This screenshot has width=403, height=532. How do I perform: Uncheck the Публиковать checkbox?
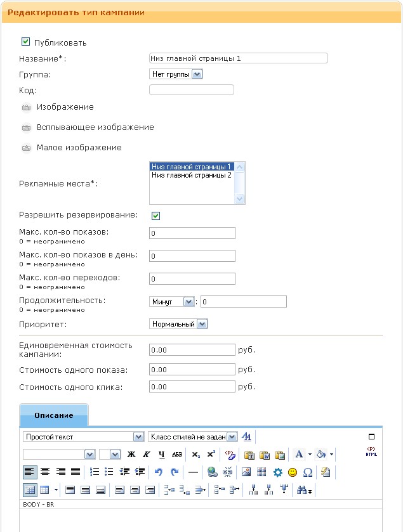26,42
